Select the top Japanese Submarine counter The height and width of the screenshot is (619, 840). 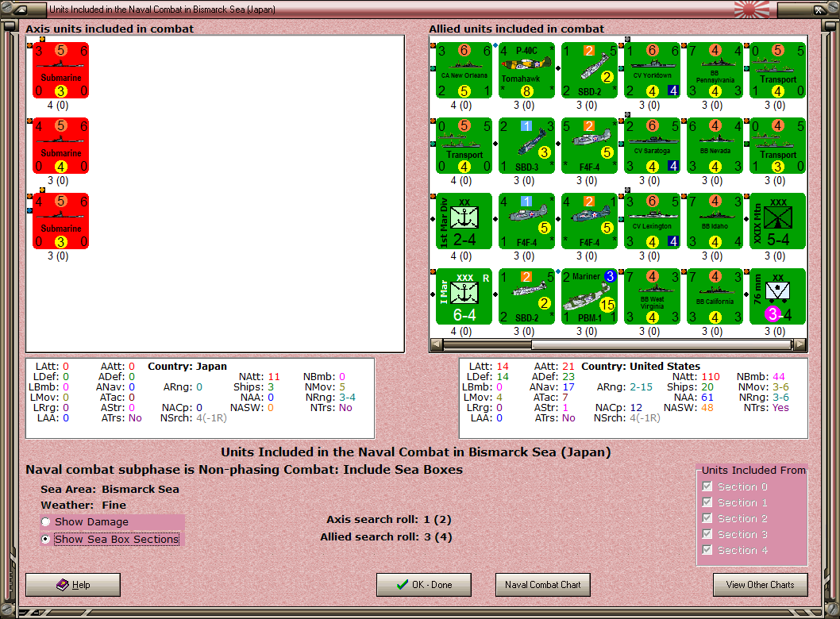pos(60,71)
